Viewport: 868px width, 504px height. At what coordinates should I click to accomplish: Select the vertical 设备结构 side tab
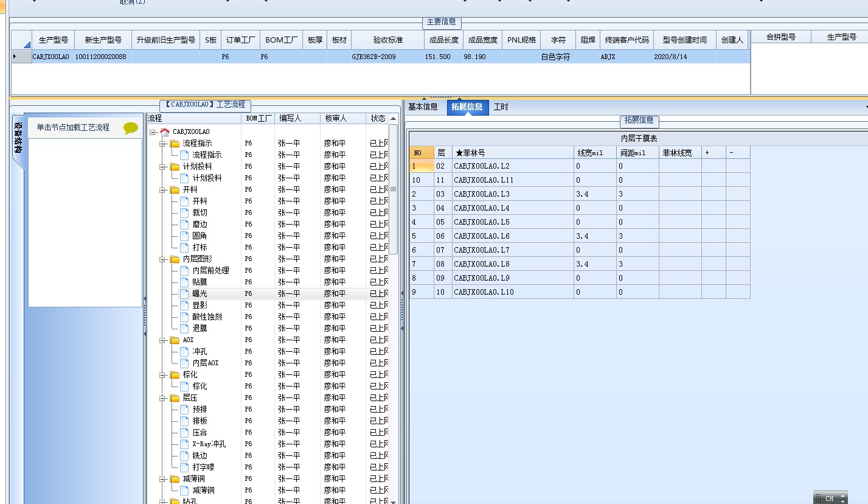[18, 138]
